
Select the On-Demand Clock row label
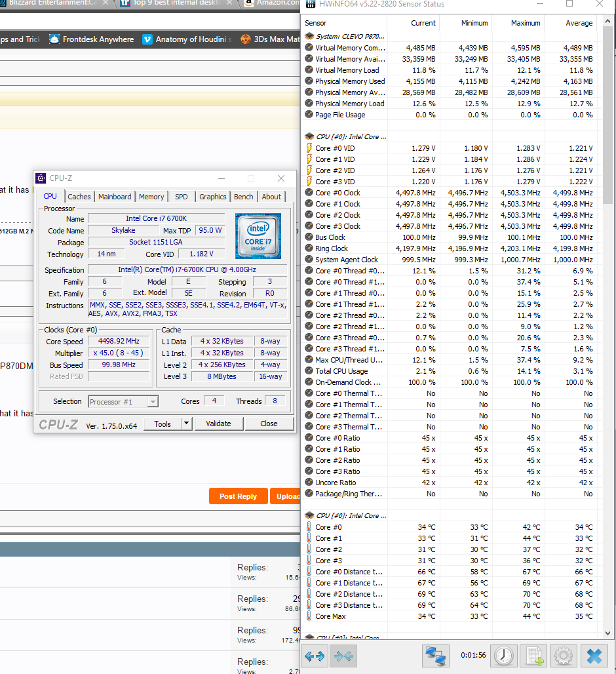click(x=348, y=382)
